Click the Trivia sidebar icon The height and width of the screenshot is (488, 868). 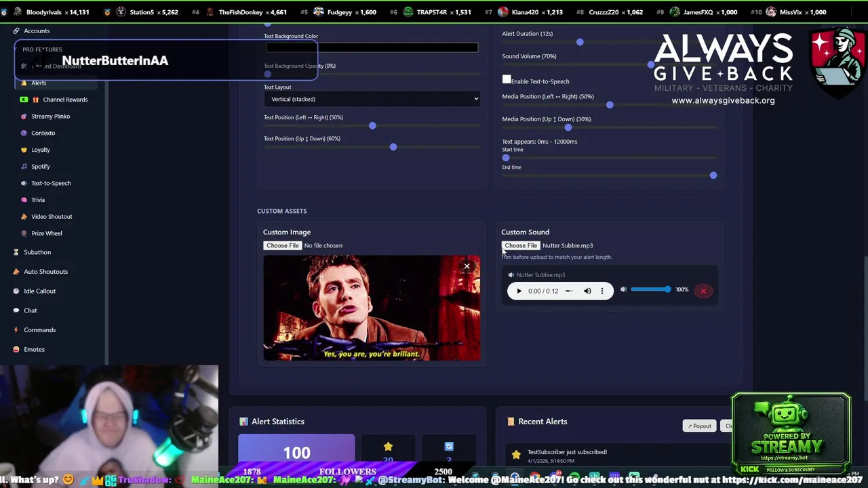(x=24, y=200)
